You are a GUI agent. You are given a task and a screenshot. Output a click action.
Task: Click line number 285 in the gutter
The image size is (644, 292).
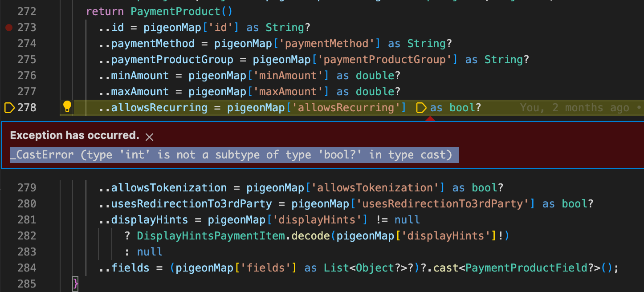click(27, 284)
